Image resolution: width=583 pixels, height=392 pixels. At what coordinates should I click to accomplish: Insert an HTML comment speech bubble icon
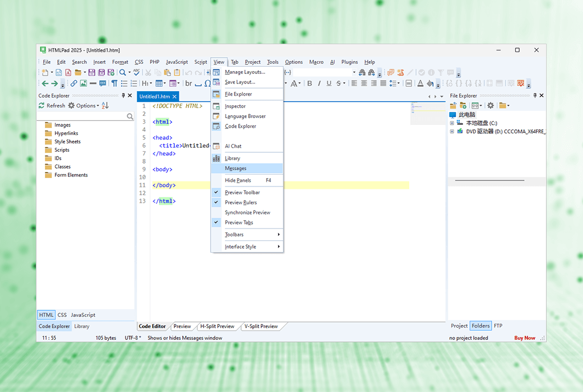click(x=103, y=83)
